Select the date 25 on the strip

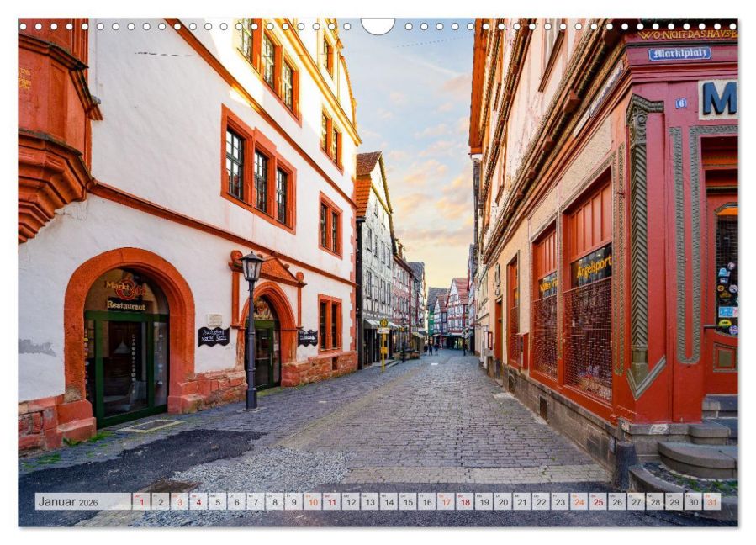pyautogui.click(x=599, y=502)
